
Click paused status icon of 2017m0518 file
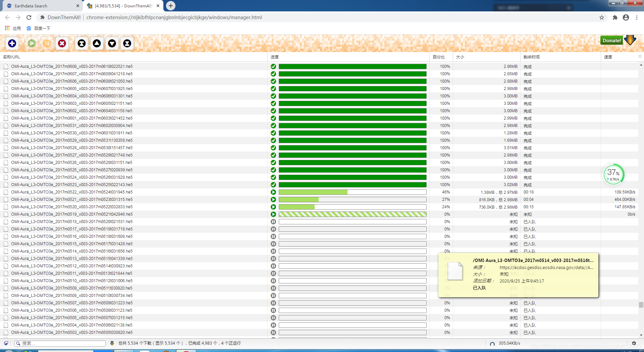pos(273,222)
